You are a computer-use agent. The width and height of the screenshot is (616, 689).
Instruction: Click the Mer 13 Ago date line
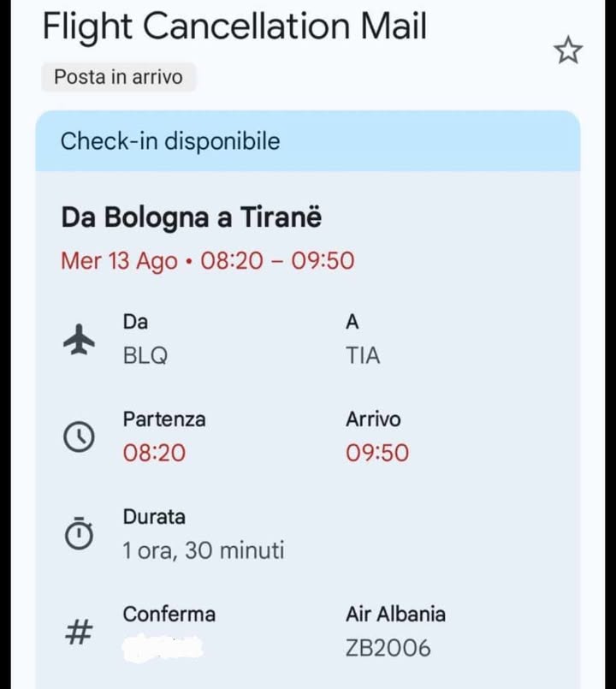click(x=207, y=261)
